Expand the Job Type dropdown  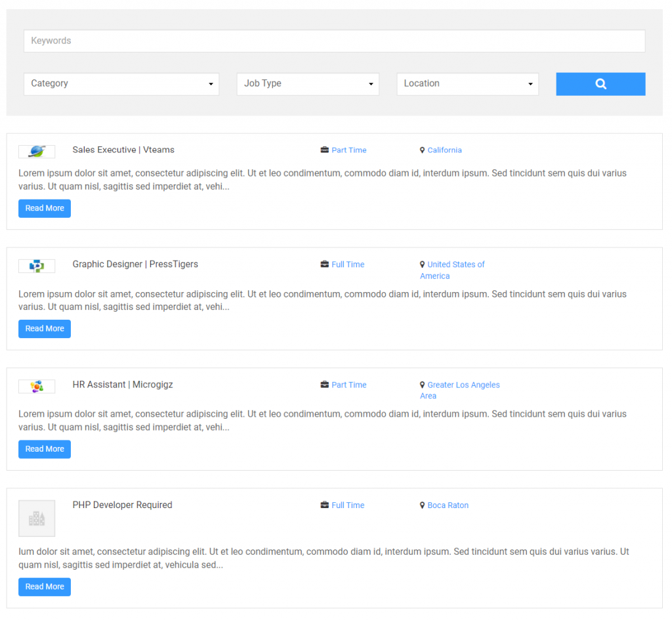pos(308,84)
